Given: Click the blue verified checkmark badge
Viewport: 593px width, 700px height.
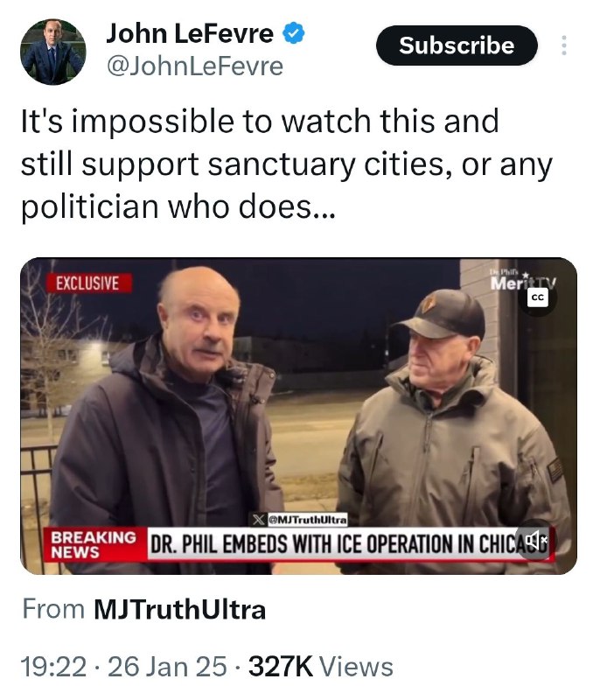Looking at the screenshot, I should click(294, 34).
